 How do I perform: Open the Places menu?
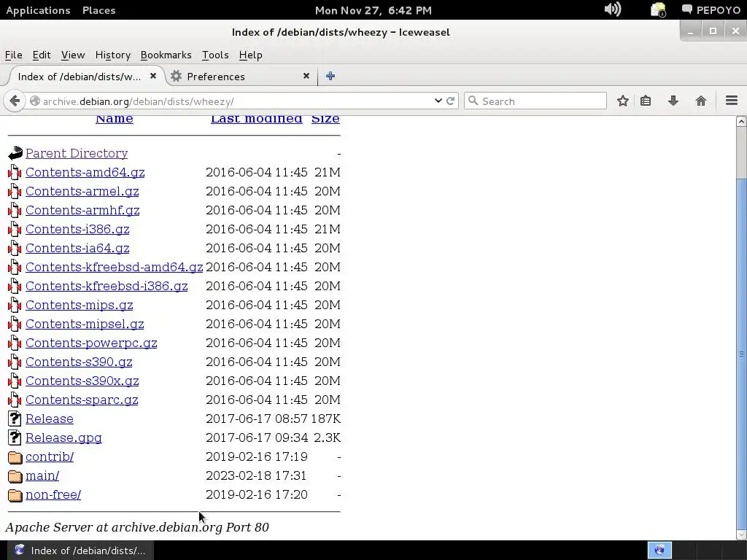point(98,10)
